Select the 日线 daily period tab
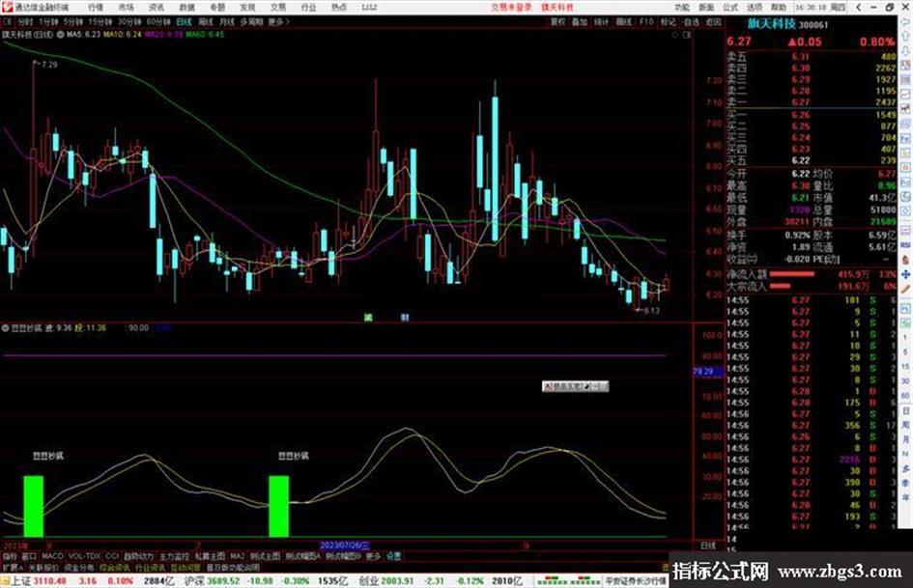 (184, 21)
